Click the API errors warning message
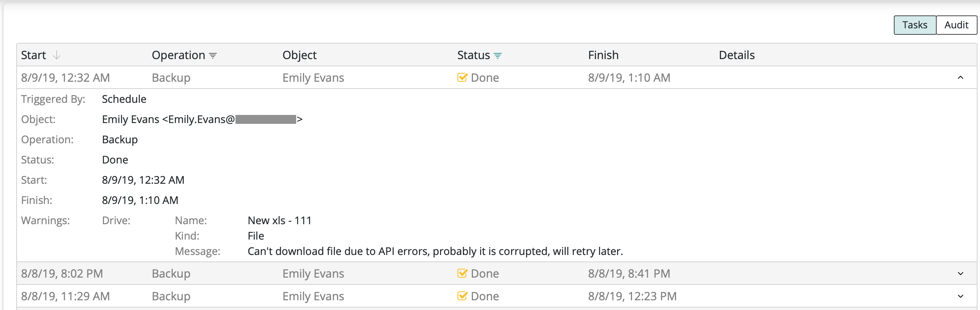Viewport: 980px width, 310px height. coord(435,251)
